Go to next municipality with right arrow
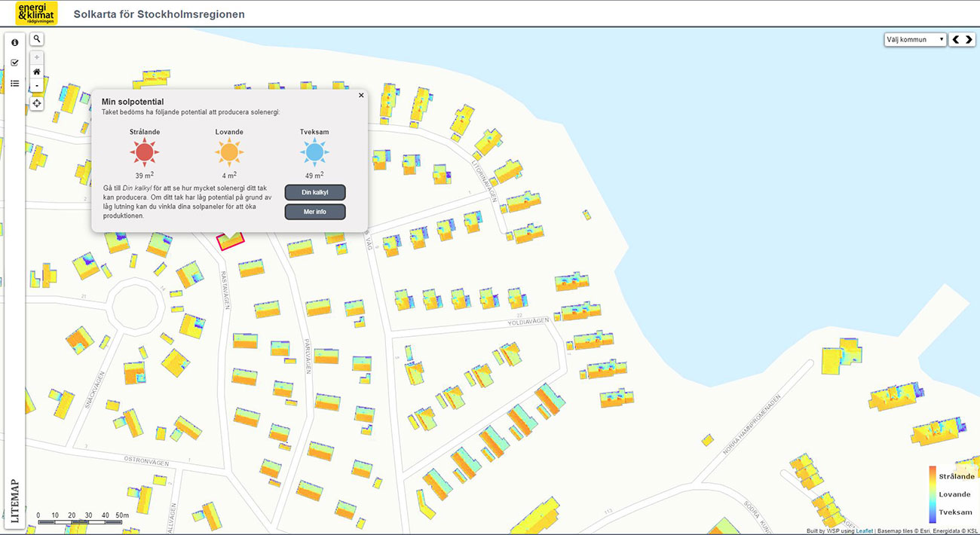Image resolution: width=980 pixels, height=535 pixels. click(x=969, y=40)
